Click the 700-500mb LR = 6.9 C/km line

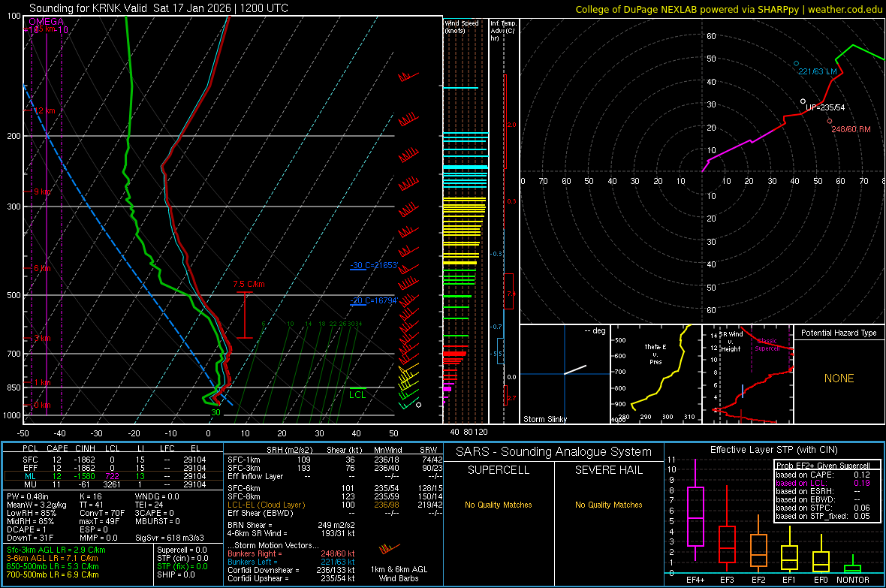pyautogui.click(x=53, y=574)
